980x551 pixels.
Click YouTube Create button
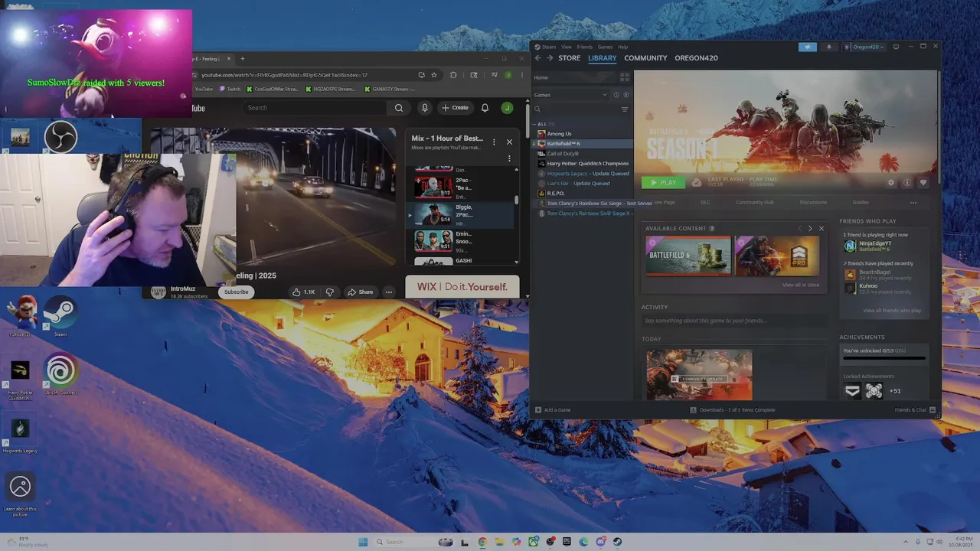pos(455,108)
